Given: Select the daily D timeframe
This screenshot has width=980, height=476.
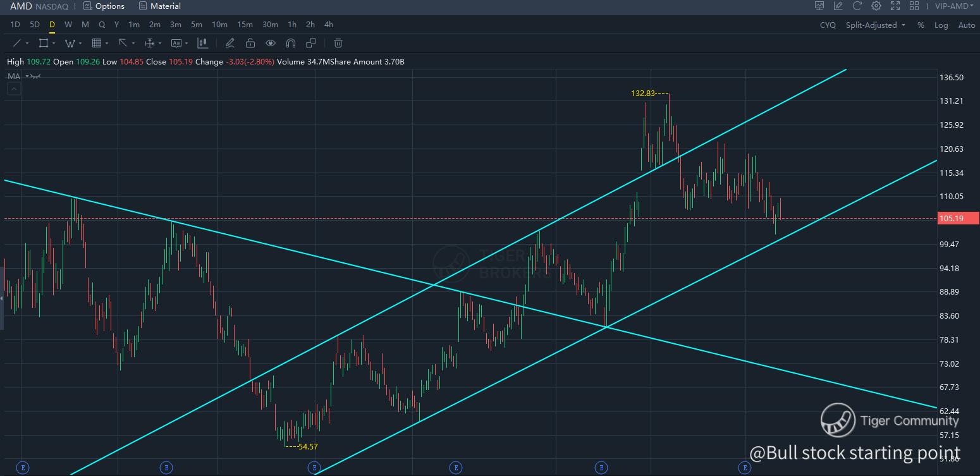Looking at the screenshot, I should coord(52,25).
